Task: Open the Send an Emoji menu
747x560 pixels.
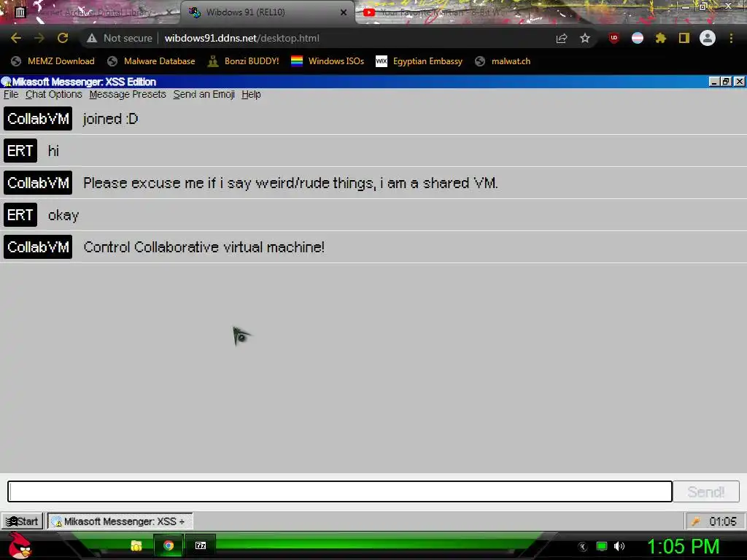Action: pos(204,94)
